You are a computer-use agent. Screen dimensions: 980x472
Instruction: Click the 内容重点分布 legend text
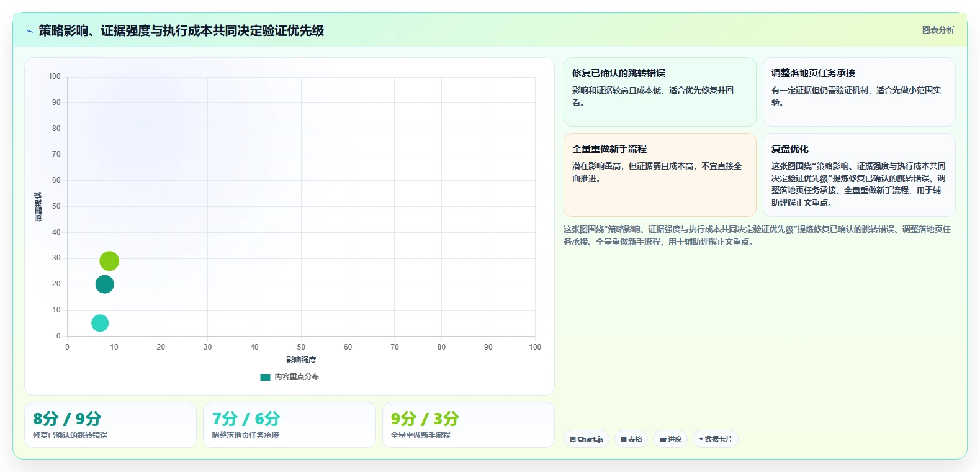(x=297, y=377)
